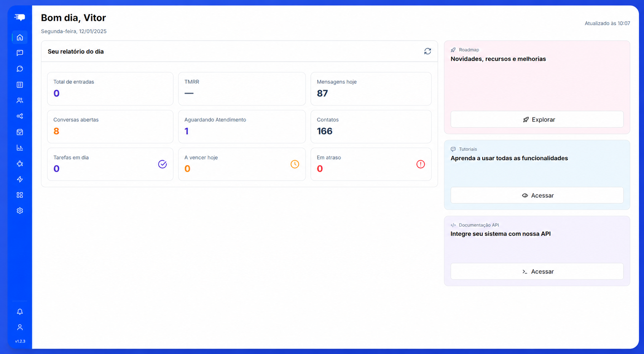Open the Conversas abertas card
644x354 pixels.
point(110,127)
